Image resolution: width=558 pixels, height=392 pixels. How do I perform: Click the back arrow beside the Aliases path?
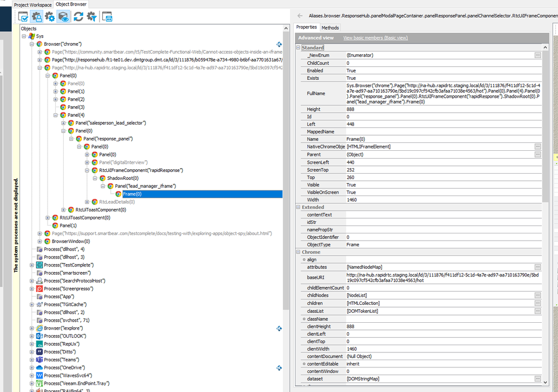(x=300, y=16)
